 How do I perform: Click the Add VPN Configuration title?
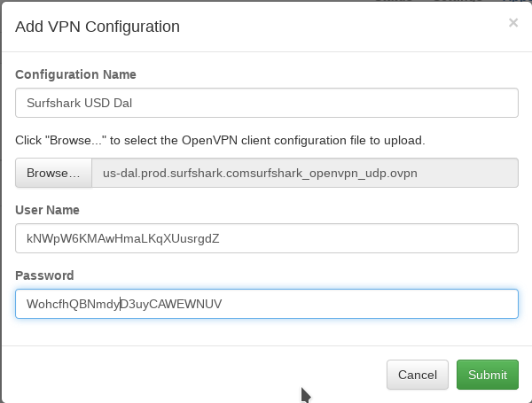point(98,27)
